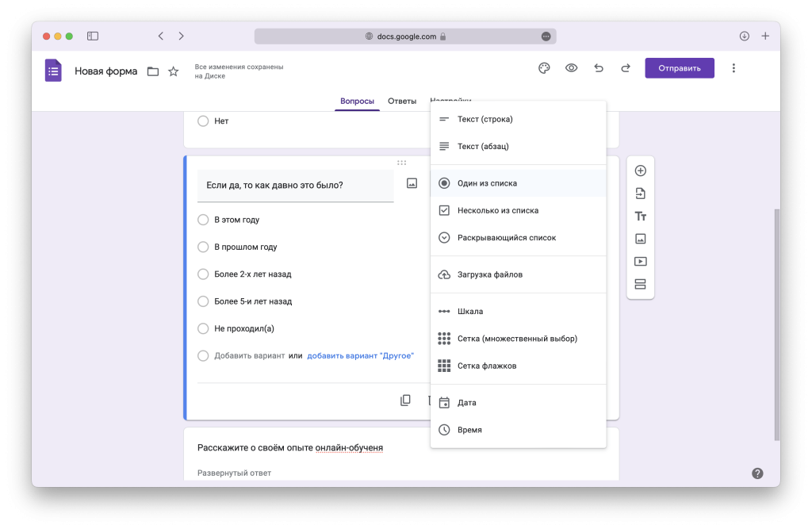Choose question type Раскрывающийся список
This screenshot has width=812, height=529.
coord(518,238)
